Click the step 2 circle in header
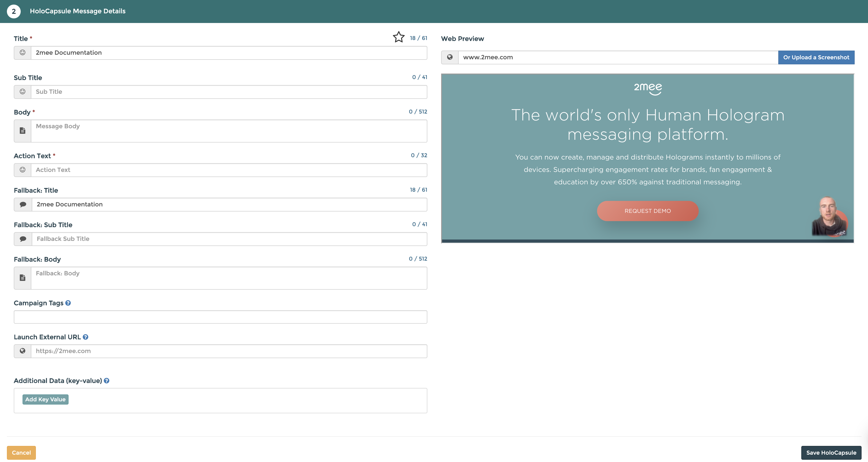This screenshot has height=462, width=868. 14,11
